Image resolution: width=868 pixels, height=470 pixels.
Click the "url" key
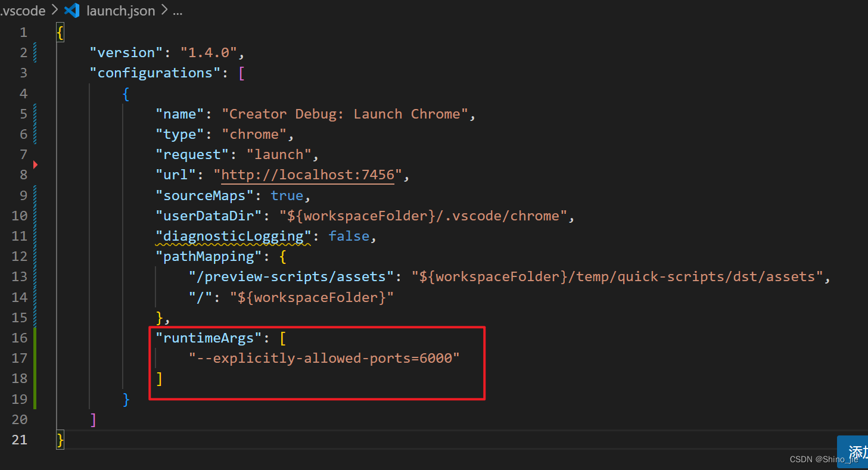[176, 175]
